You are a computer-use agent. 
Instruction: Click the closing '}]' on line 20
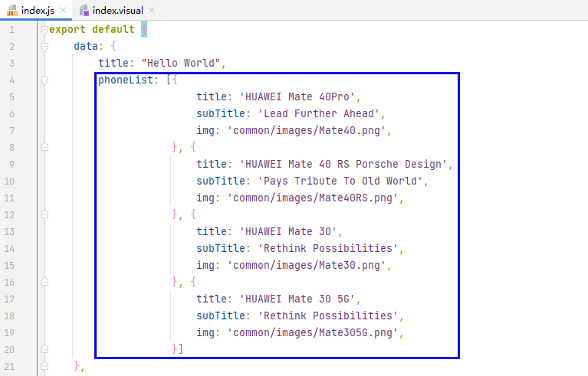pos(177,349)
